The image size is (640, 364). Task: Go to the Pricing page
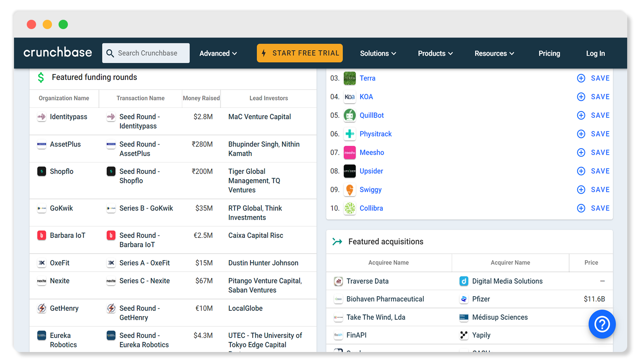[x=549, y=53]
